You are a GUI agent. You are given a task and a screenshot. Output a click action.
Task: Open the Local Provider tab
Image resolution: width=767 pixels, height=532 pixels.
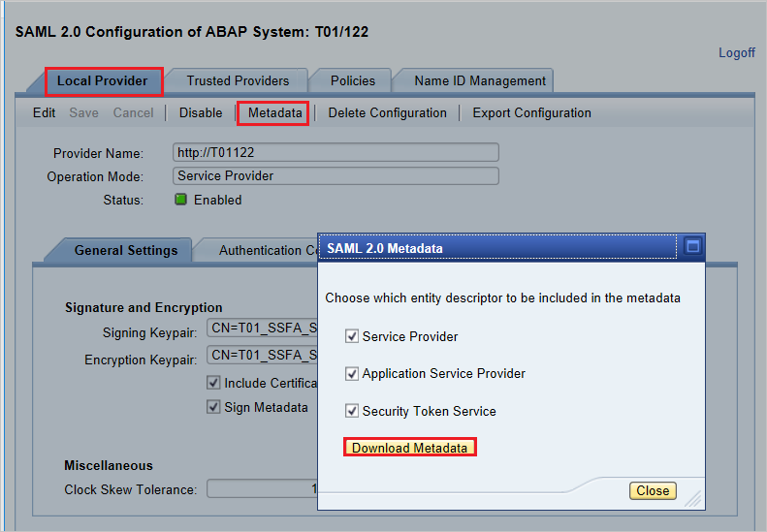pyautogui.click(x=102, y=80)
